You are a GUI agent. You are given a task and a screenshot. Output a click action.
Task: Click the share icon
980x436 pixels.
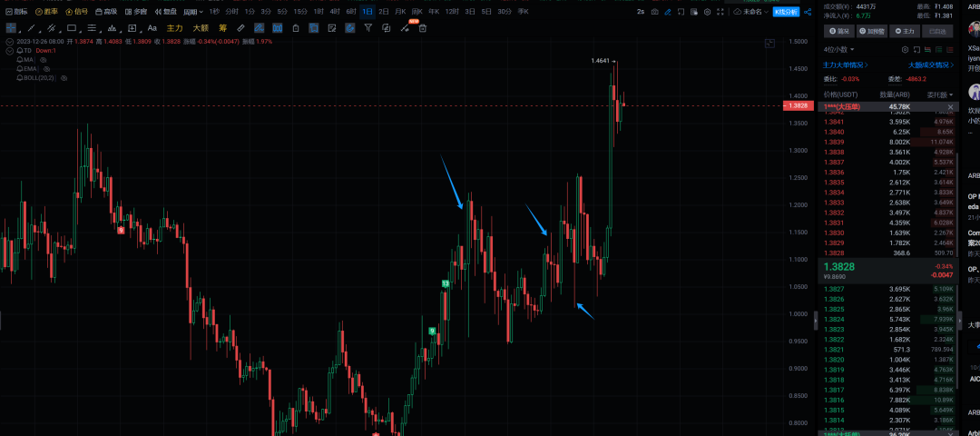click(x=808, y=12)
